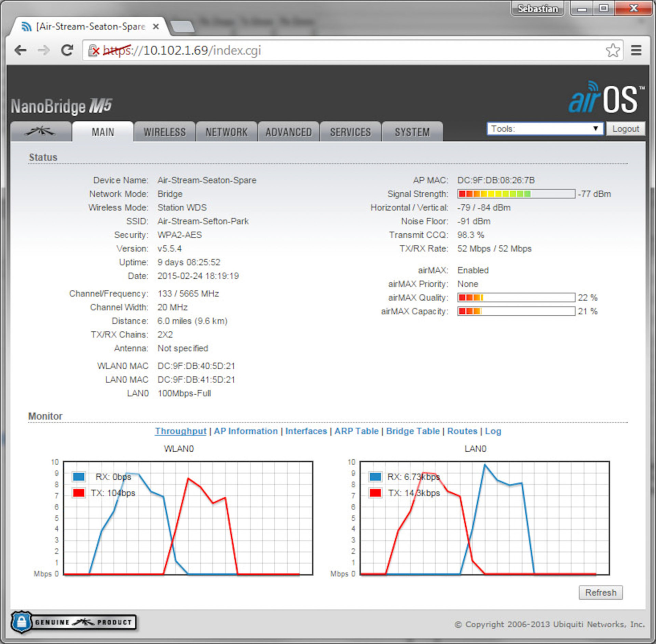Click the WLAN0 MAC value DC:9F:DB:40:5D:21
The image size is (656, 644).
196,366
